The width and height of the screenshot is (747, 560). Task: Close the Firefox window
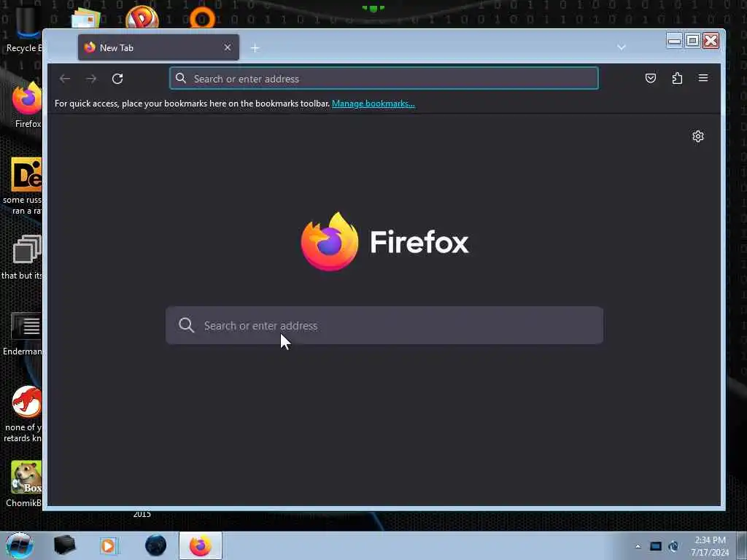pyautogui.click(x=711, y=41)
